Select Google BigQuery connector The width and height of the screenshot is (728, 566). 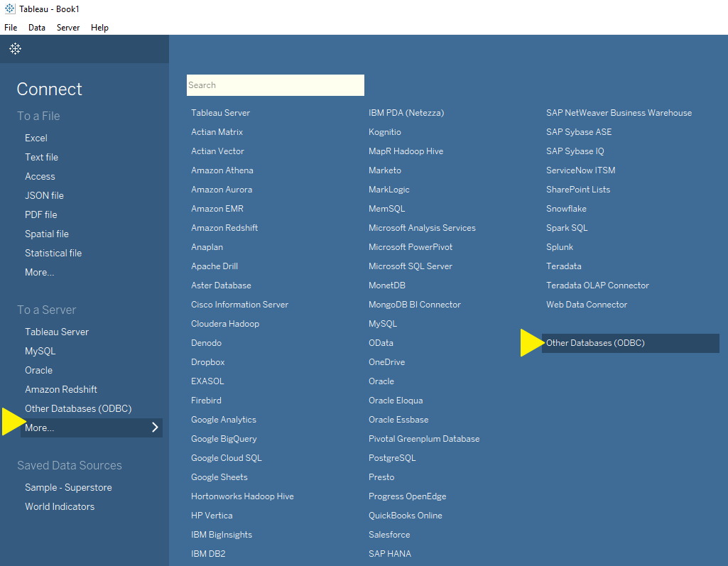tap(224, 439)
